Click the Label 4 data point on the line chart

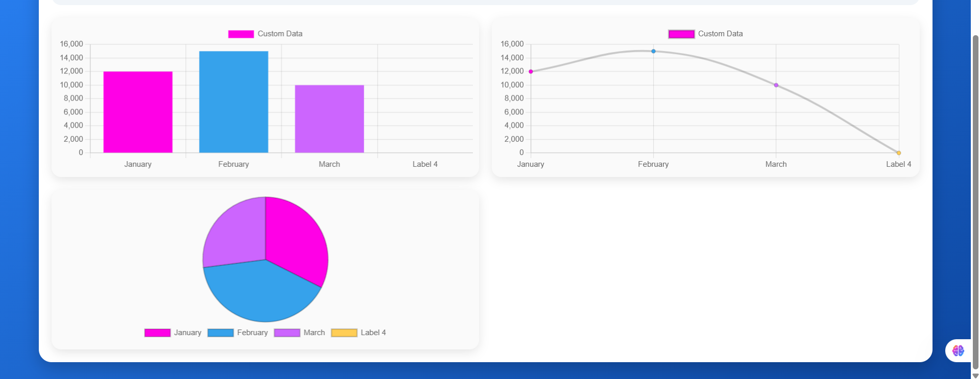tap(898, 153)
